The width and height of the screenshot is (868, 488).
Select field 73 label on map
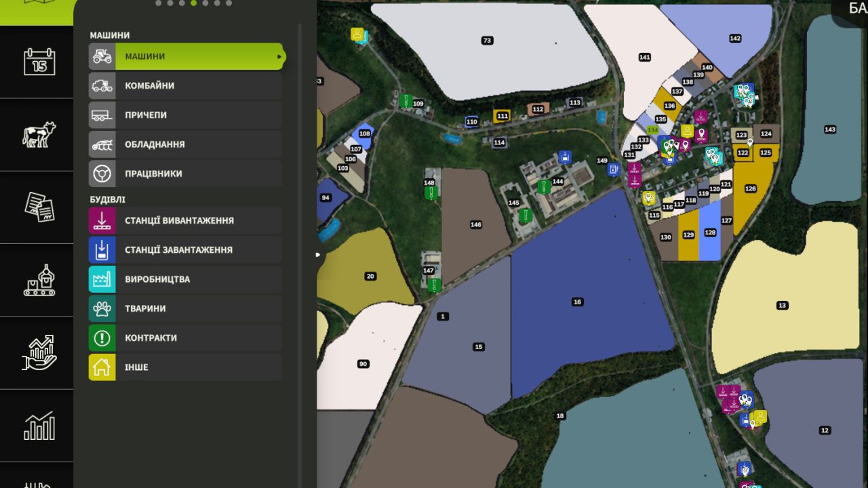[x=487, y=41]
